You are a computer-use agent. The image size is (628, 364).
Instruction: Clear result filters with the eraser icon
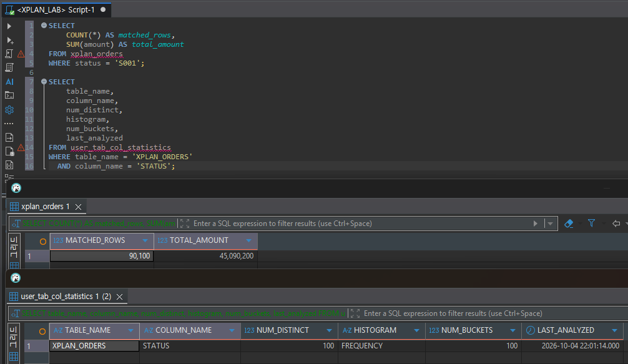569,224
